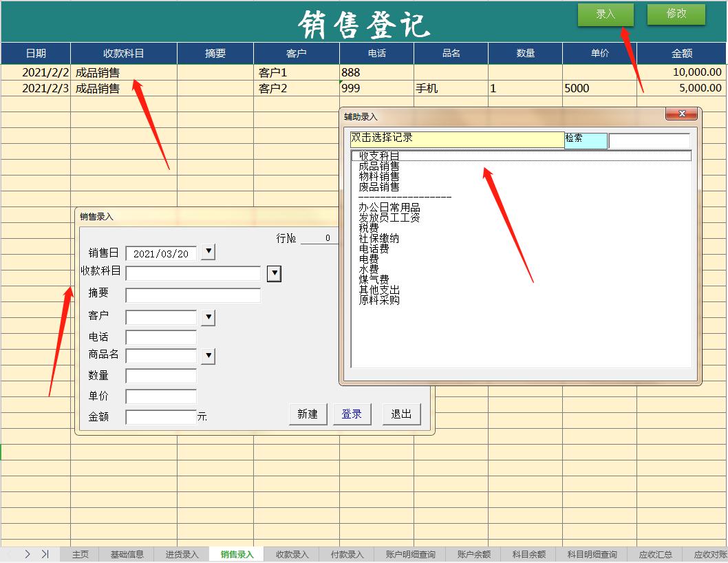Viewport: 728px width, 563px height.
Task: Go to the 主页 sheet tab
Action: (x=81, y=554)
